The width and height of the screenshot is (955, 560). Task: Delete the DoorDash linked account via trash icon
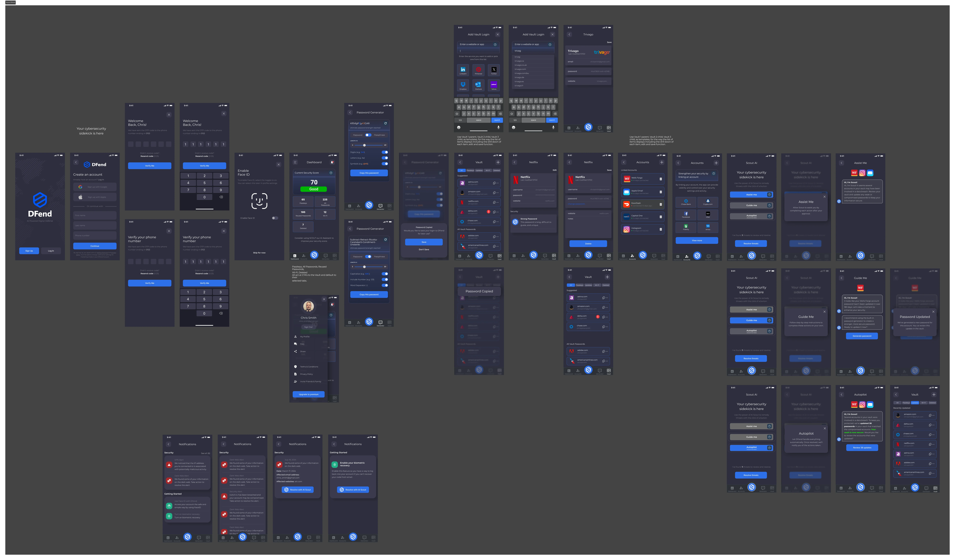tap(661, 204)
